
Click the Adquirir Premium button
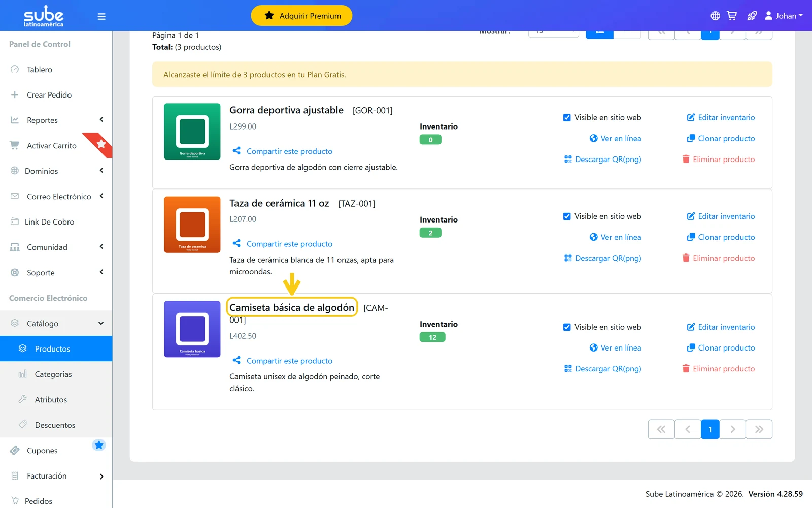coord(301,16)
